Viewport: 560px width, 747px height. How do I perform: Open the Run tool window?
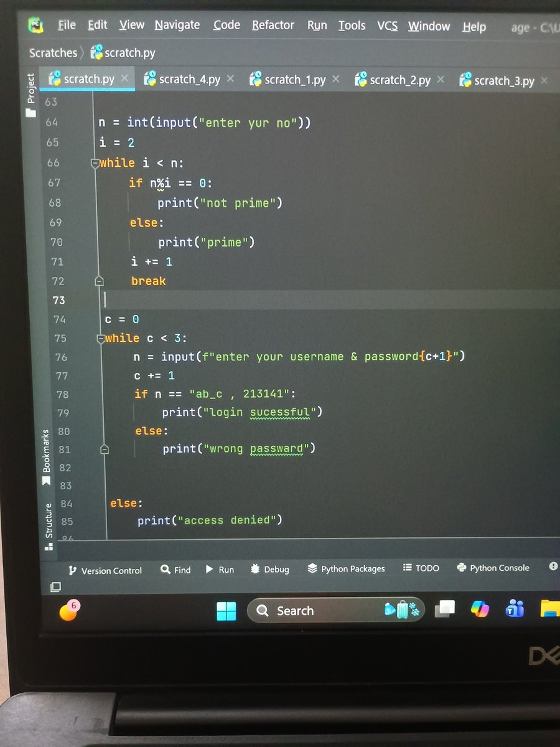point(220,569)
